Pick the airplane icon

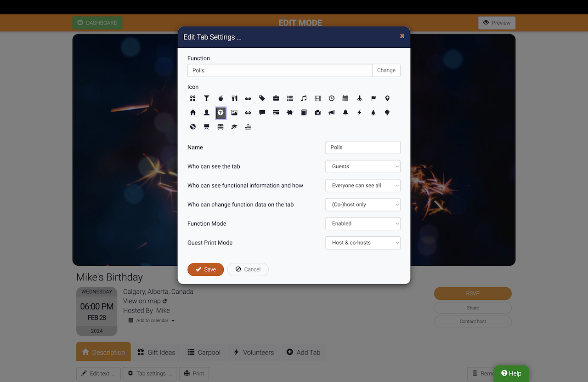pos(359,98)
